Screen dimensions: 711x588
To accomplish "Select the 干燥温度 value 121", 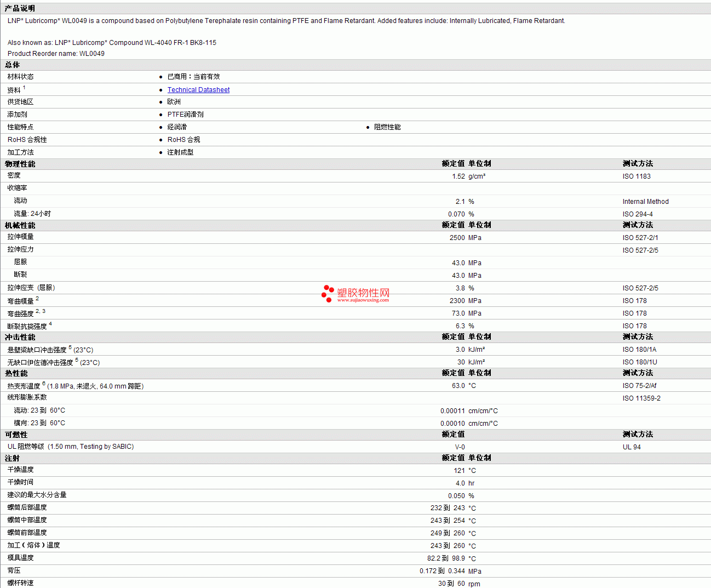I will tap(459, 471).
